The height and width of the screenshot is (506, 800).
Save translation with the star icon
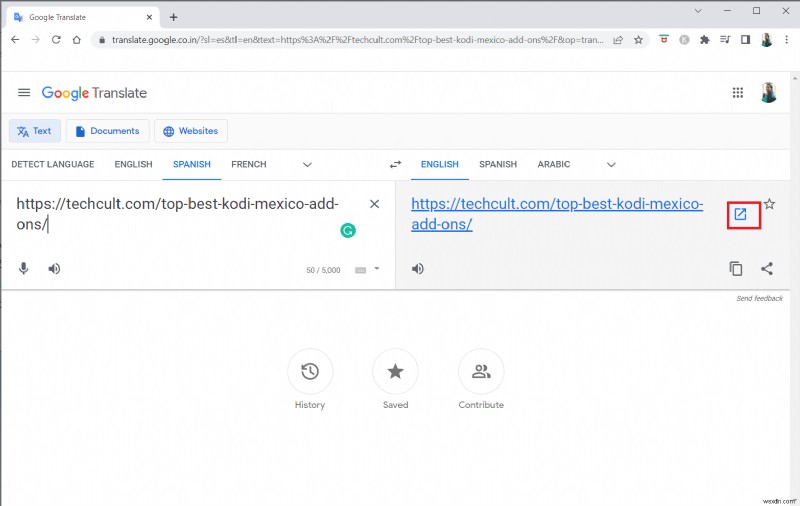769,204
